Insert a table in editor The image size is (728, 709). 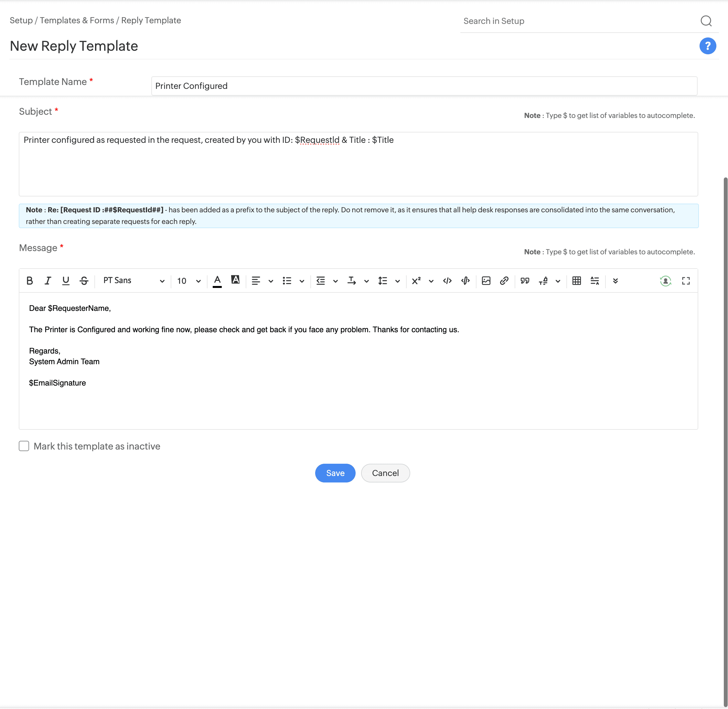click(x=576, y=281)
